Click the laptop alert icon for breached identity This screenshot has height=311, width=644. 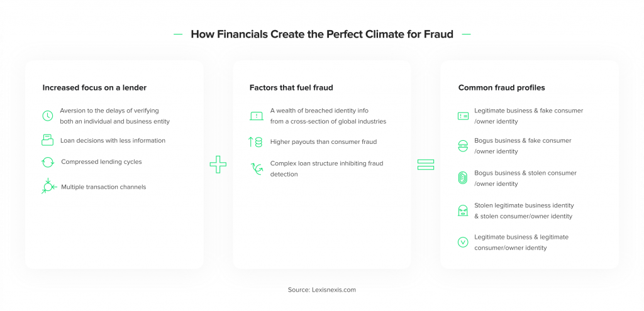(x=257, y=116)
